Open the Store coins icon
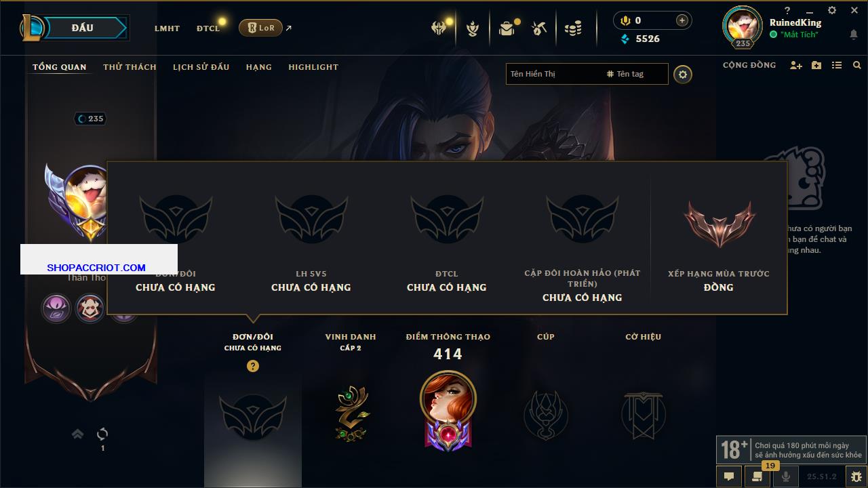 click(573, 28)
